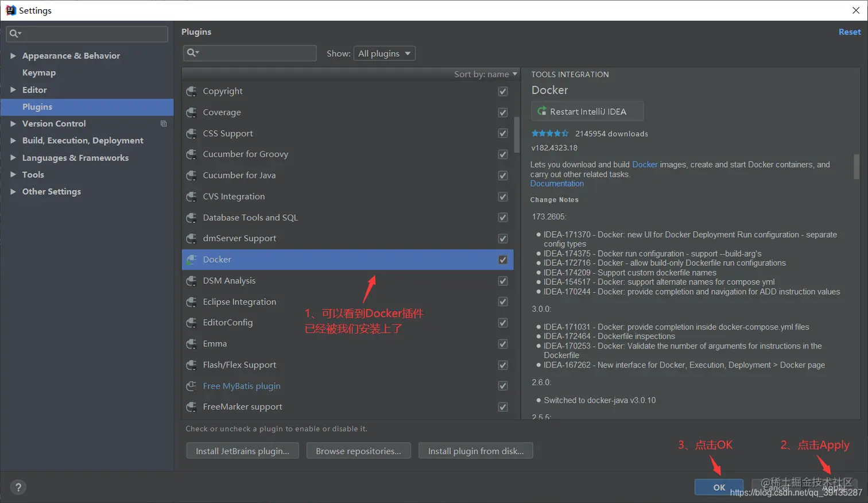Screen dimensions: 868x503
Task: Click the OK button
Action: click(x=719, y=487)
